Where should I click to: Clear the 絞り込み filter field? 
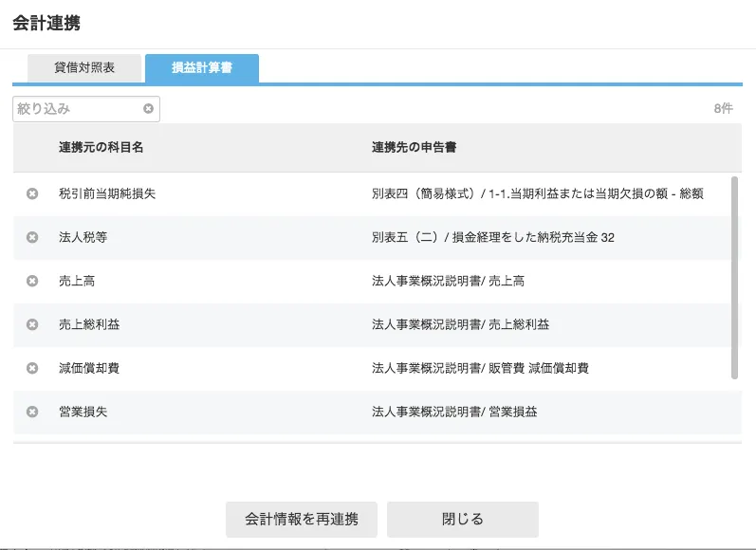pyautogui.click(x=148, y=109)
